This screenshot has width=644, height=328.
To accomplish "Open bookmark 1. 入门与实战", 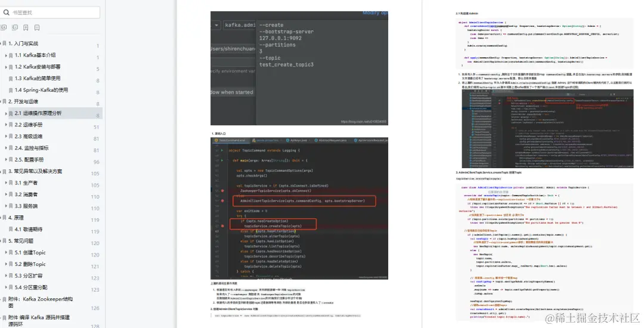I will (23, 44).
